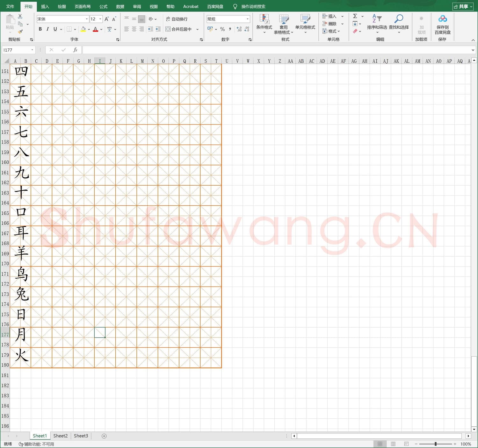This screenshot has width=478, height=448.
Task: Open fill color dropdown arrow
Action: click(89, 29)
